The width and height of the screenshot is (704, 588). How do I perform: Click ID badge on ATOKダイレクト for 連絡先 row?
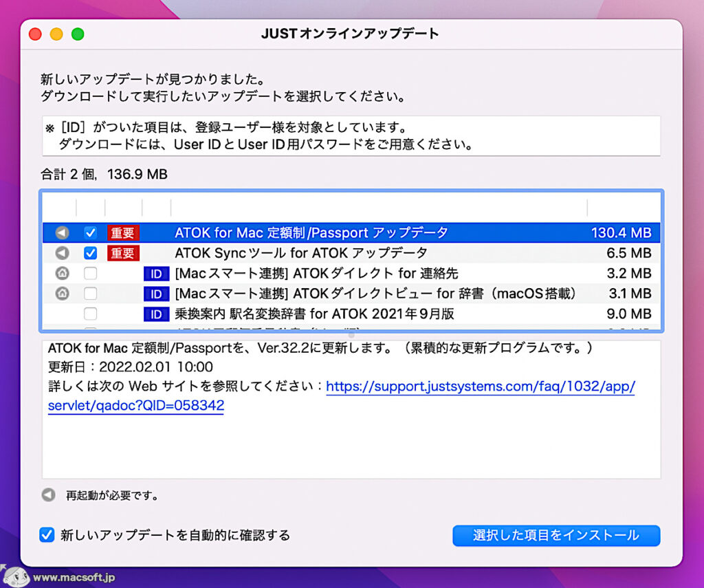pos(156,274)
